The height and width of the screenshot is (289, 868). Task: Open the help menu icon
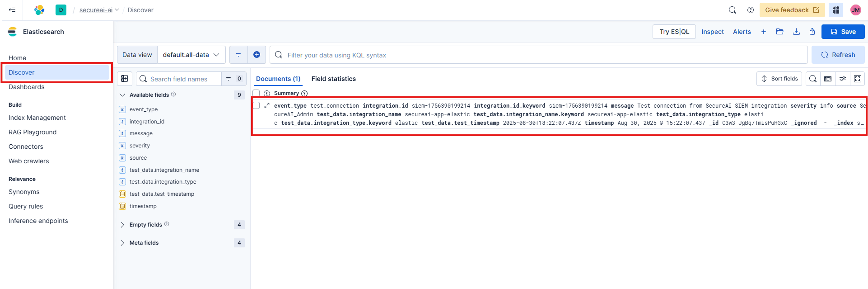click(751, 10)
